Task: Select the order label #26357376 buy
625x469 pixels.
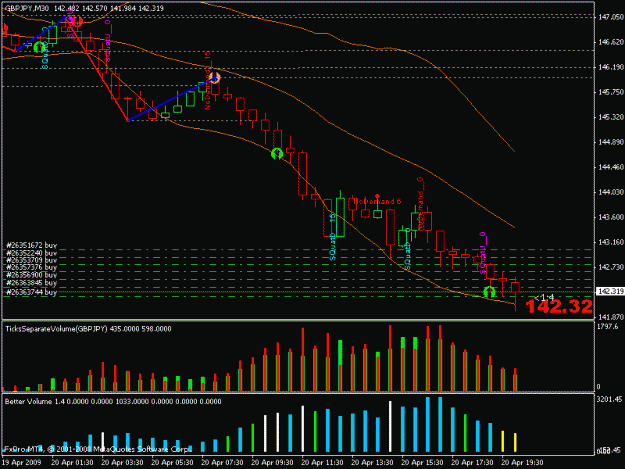Action: point(31,267)
